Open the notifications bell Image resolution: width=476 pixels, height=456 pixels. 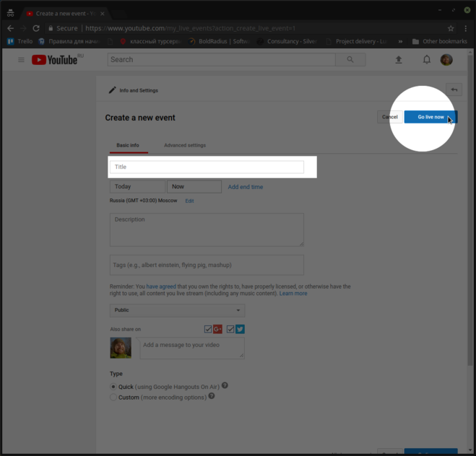[x=426, y=60]
